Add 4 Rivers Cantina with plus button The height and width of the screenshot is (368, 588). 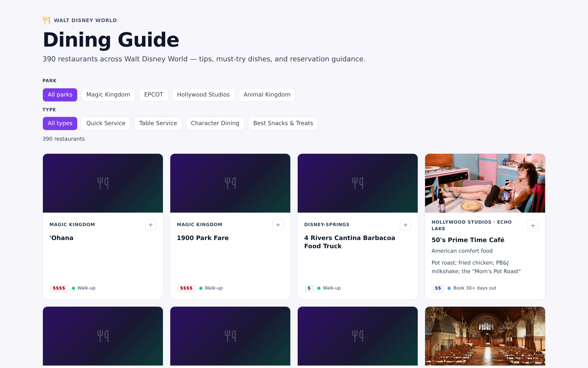[x=405, y=225]
